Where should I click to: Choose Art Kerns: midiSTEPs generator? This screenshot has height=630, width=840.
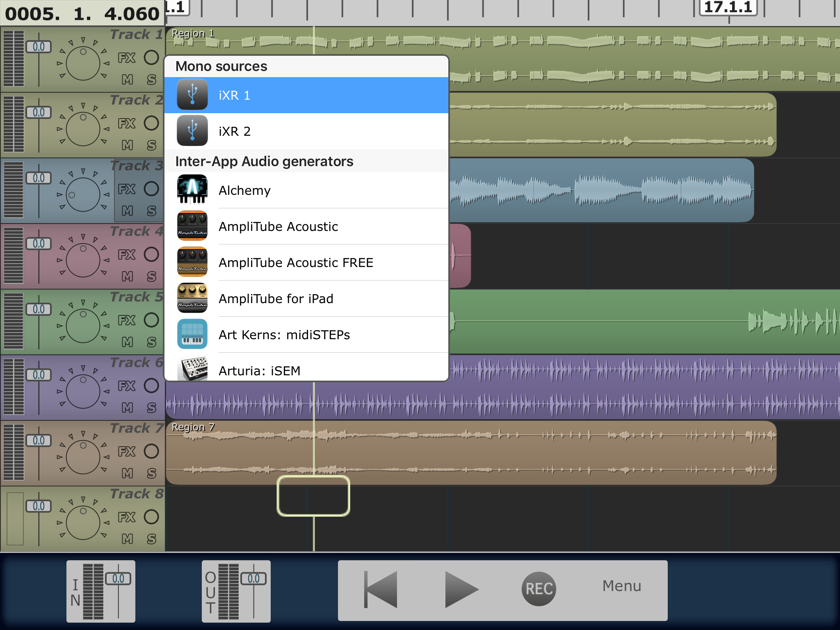pyautogui.click(x=306, y=335)
